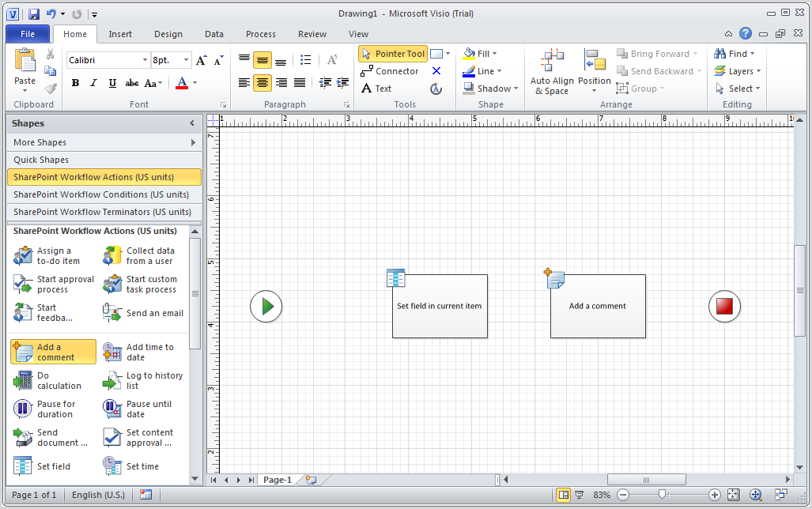Select the Do calculation shape
Screen dimensions: 812x509
click(x=47, y=381)
